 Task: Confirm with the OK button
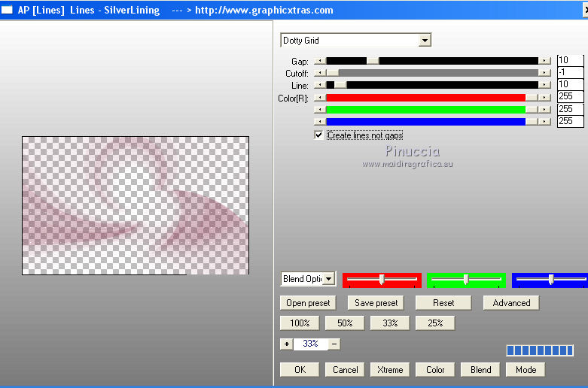tap(300, 370)
